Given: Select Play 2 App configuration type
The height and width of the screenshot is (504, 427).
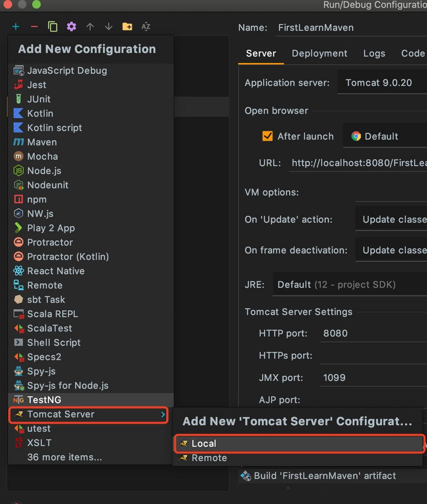Looking at the screenshot, I should pos(91,228).
